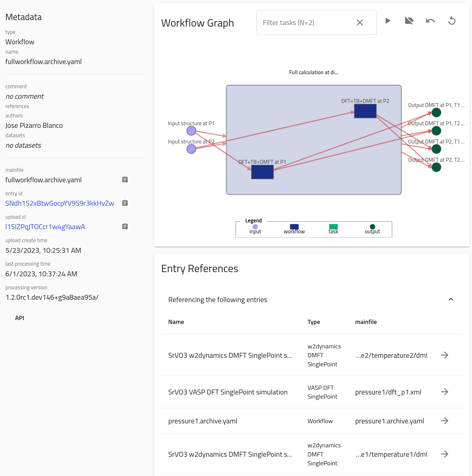Clear the Filter tasks field with X
Viewport: 472px width, 476px height.
point(360,23)
